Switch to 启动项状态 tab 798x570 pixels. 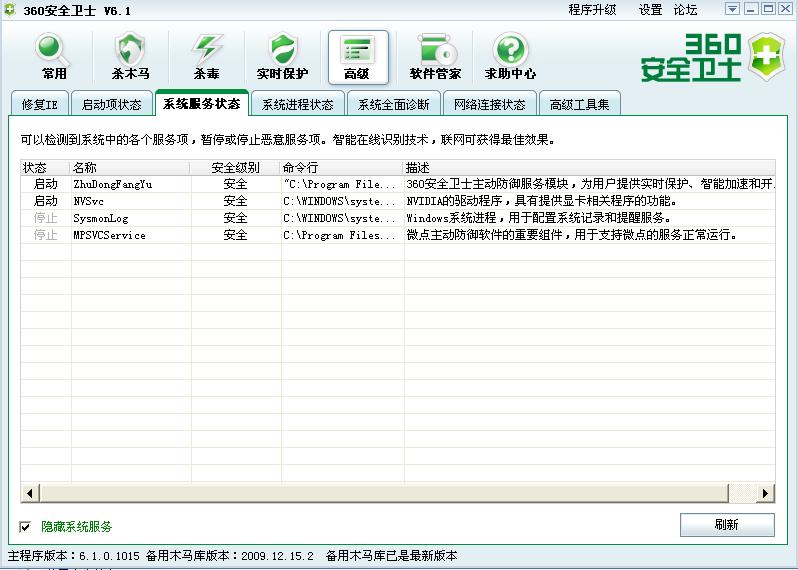[x=111, y=104]
